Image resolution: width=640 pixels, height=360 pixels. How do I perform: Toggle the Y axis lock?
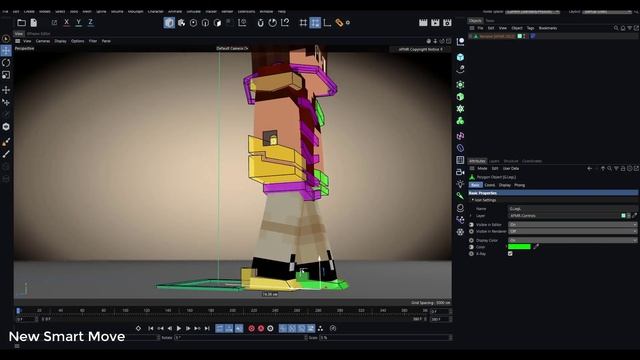(78, 22)
